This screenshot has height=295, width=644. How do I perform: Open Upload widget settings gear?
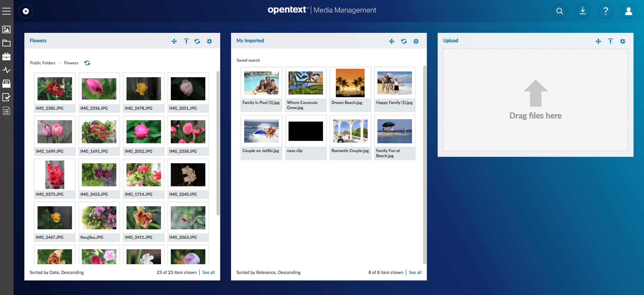623,41
